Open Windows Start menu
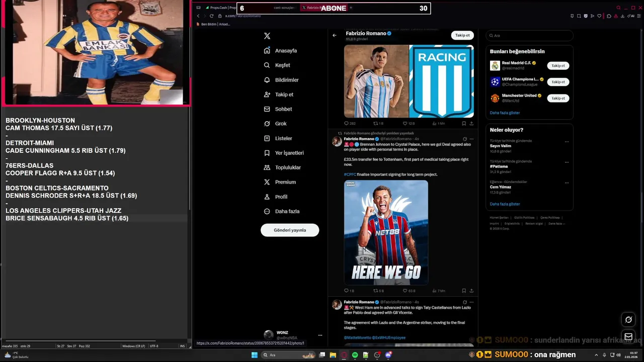The image size is (644, 362). (x=255, y=355)
